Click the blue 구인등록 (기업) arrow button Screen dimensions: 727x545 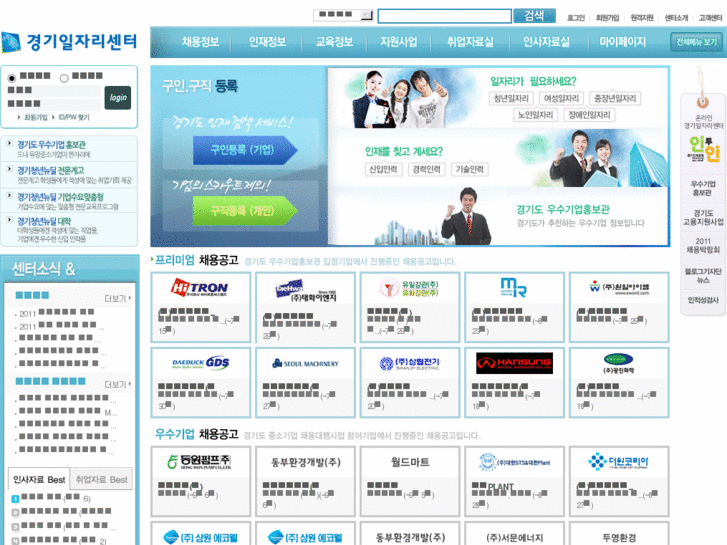click(x=245, y=150)
